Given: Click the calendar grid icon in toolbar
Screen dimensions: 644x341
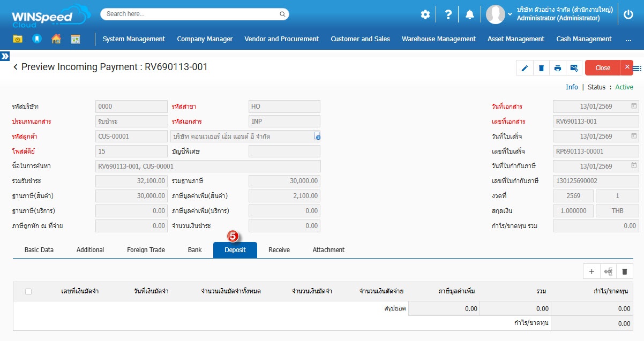Looking at the screenshot, I should 75,39.
